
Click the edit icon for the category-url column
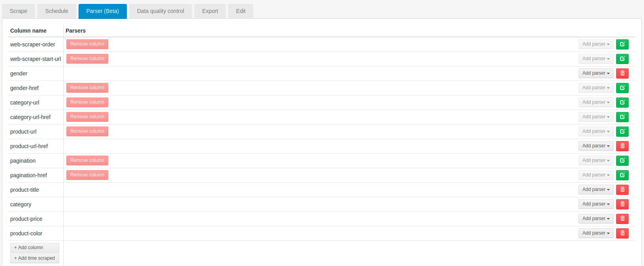tap(622, 102)
